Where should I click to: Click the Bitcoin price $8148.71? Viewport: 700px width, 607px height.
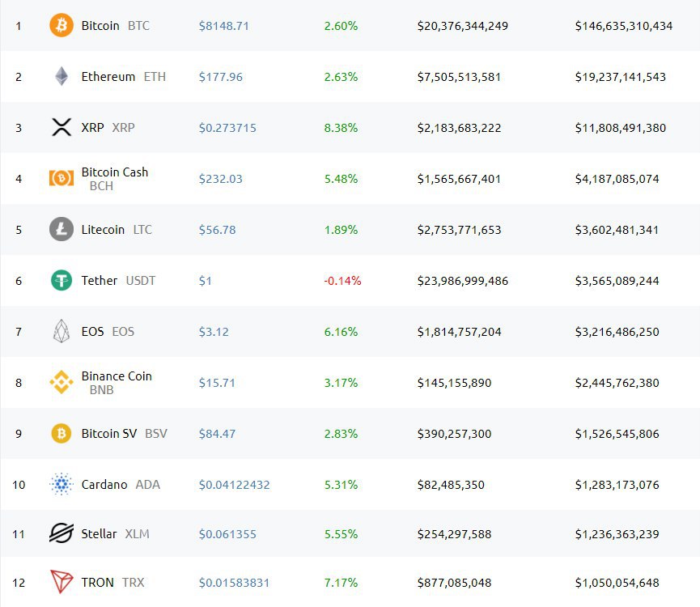224,26
